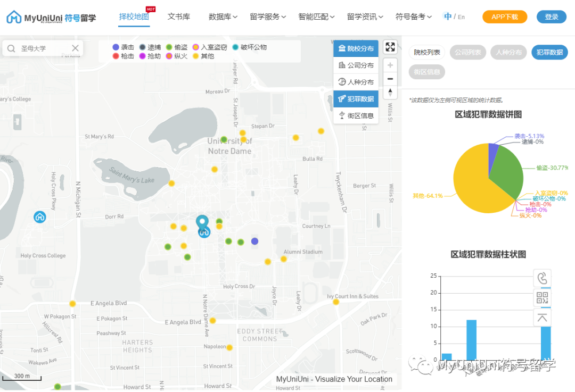
Task: Open the 街区信息 panel tab
Action: [x=427, y=72]
